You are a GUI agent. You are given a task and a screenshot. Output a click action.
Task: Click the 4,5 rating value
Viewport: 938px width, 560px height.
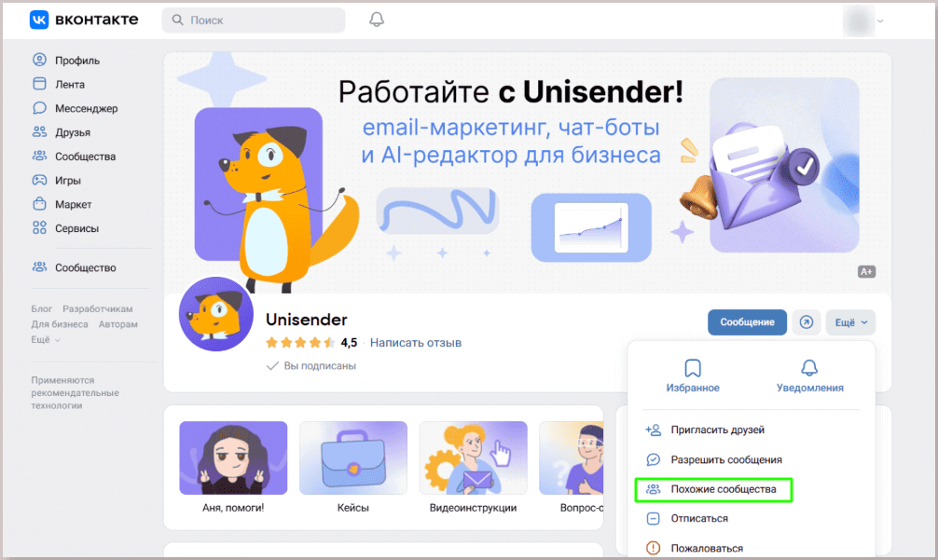349,343
